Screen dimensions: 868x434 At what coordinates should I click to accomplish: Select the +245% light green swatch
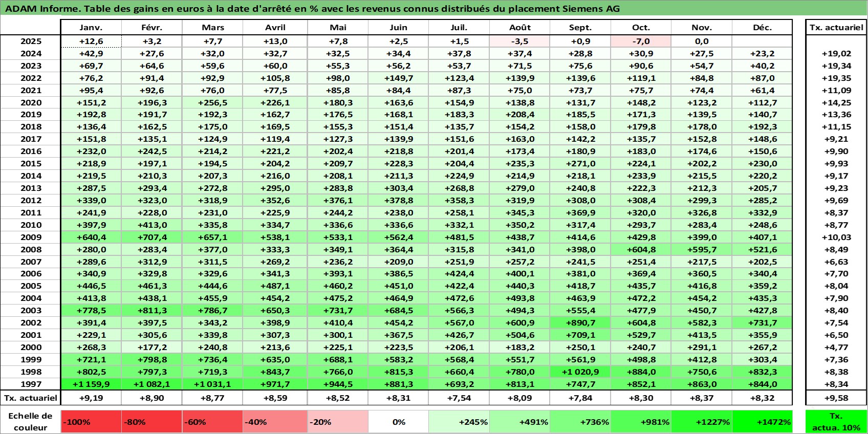(459, 422)
